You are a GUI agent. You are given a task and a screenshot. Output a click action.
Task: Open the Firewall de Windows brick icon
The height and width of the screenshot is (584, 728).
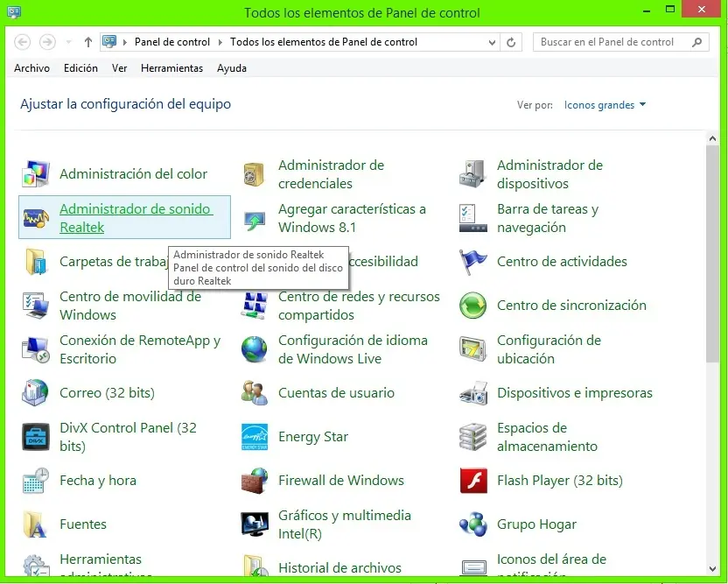(254, 481)
